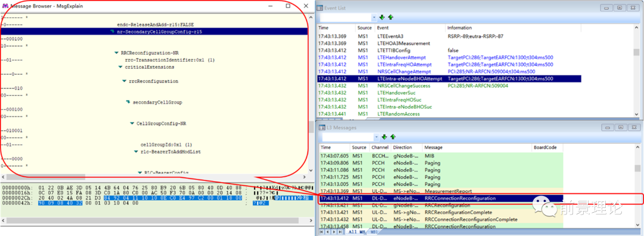Select RRCConnectionReconfiguration message at 17:43:13.412
Screen dimensions: 644x236
[441, 198]
